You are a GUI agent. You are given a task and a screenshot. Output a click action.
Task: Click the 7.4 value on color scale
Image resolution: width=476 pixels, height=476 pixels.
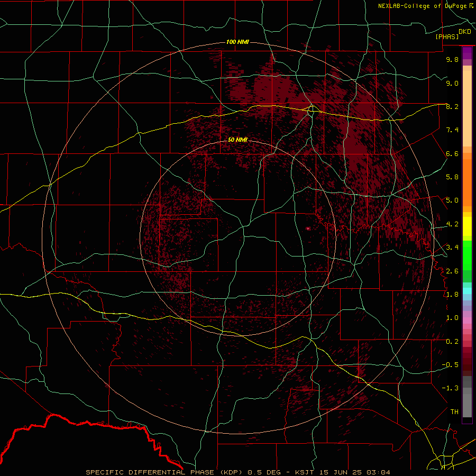452,130
